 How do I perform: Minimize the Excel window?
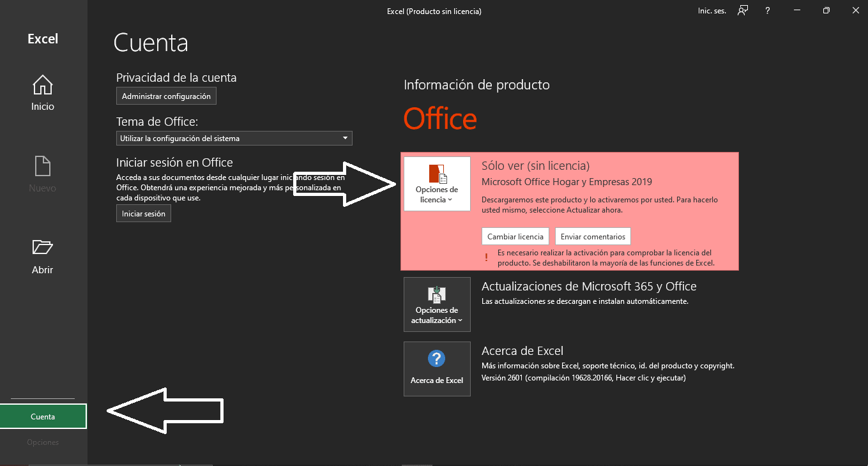796,11
